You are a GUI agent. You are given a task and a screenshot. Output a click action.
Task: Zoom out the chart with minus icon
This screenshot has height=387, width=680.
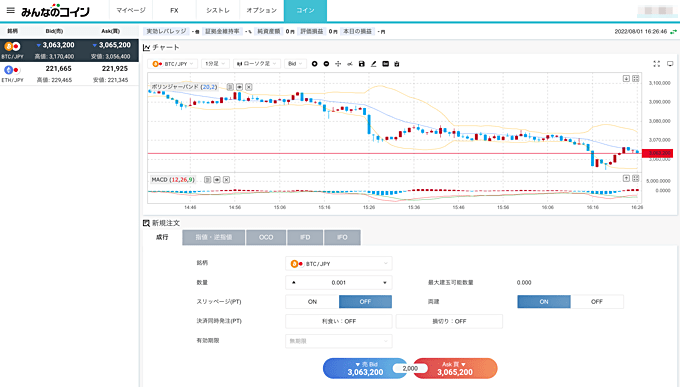coord(326,64)
